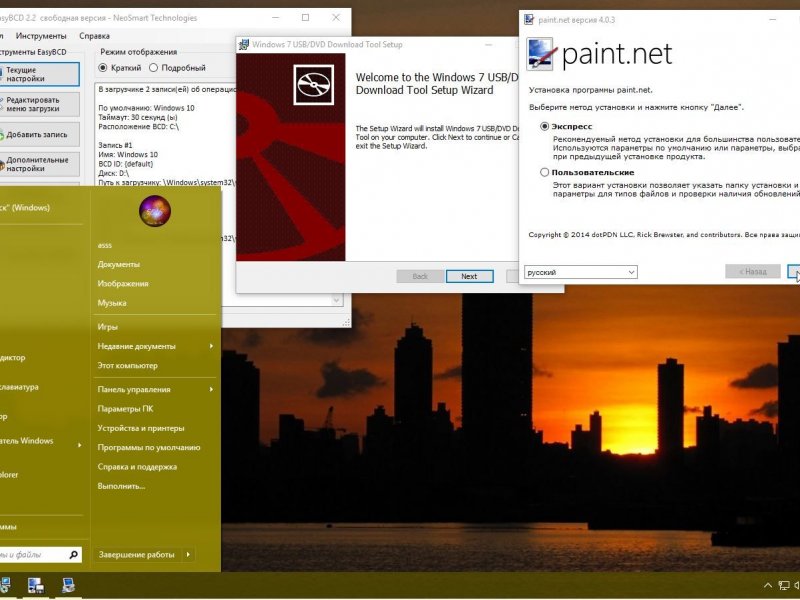This screenshot has width=800, height=600.
Task: Click the Завершение работы shutdown button
Action: click(137, 554)
